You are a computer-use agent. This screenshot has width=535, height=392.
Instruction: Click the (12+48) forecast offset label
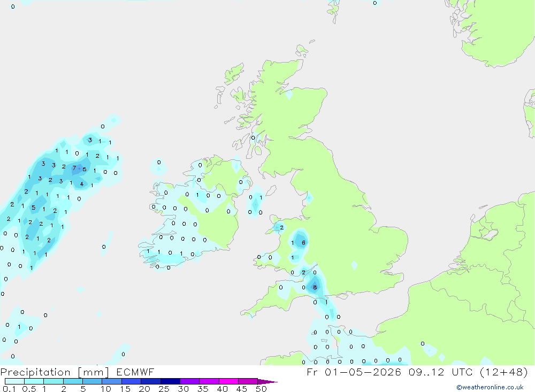click(x=505, y=372)
